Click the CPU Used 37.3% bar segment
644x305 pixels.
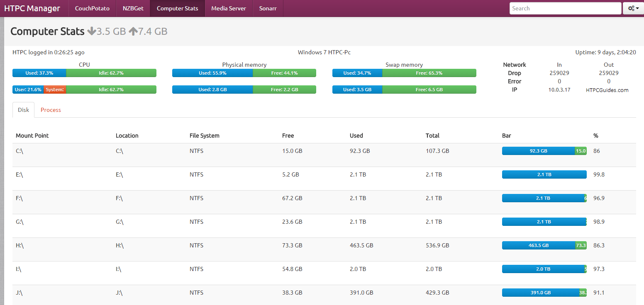tap(39, 73)
